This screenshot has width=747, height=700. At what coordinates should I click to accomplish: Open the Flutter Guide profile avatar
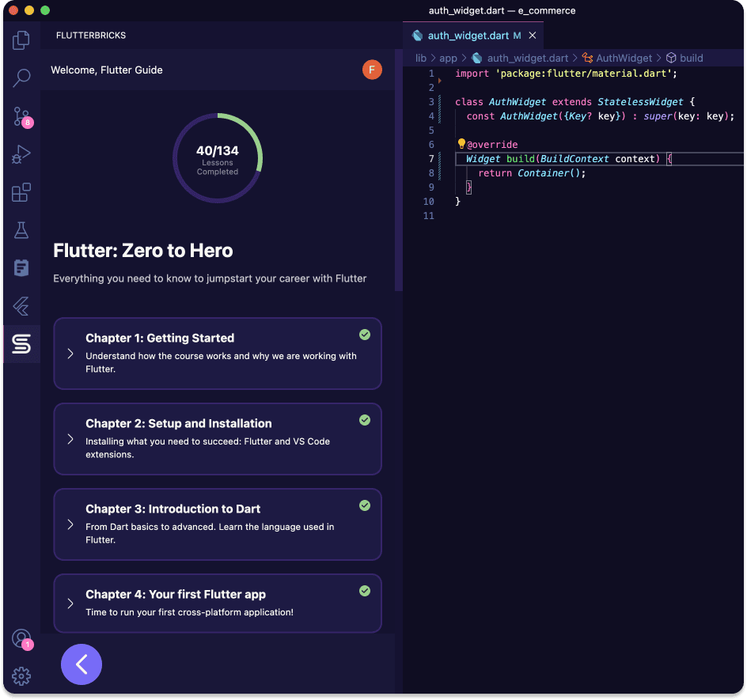click(x=372, y=70)
